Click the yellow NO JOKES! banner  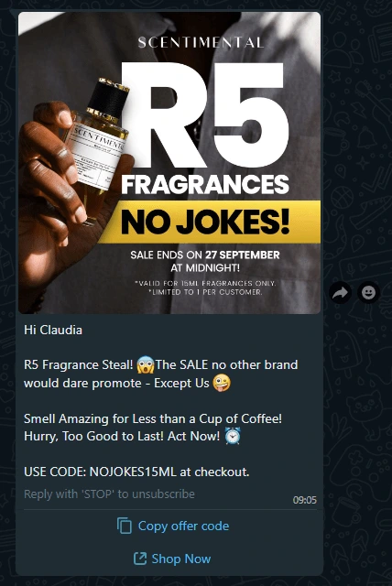click(209, 222)
